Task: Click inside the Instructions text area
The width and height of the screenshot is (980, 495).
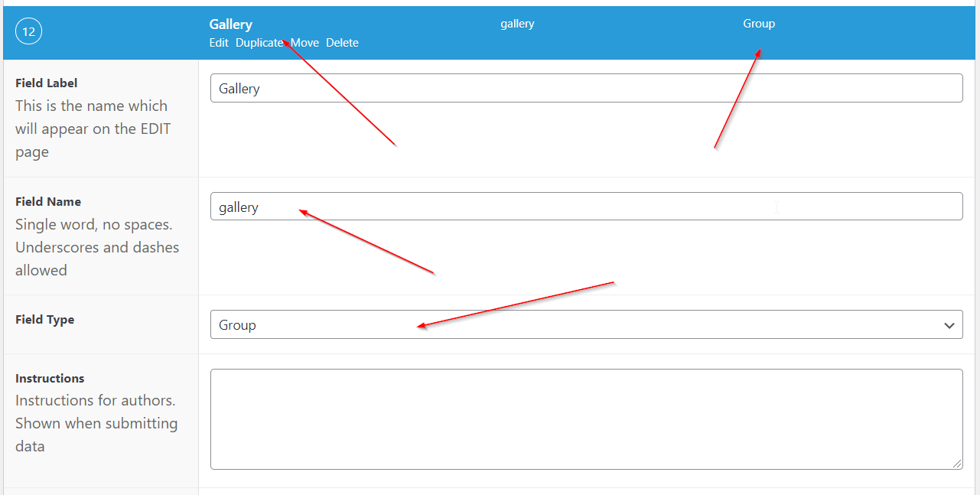Action: coord(586,418)
